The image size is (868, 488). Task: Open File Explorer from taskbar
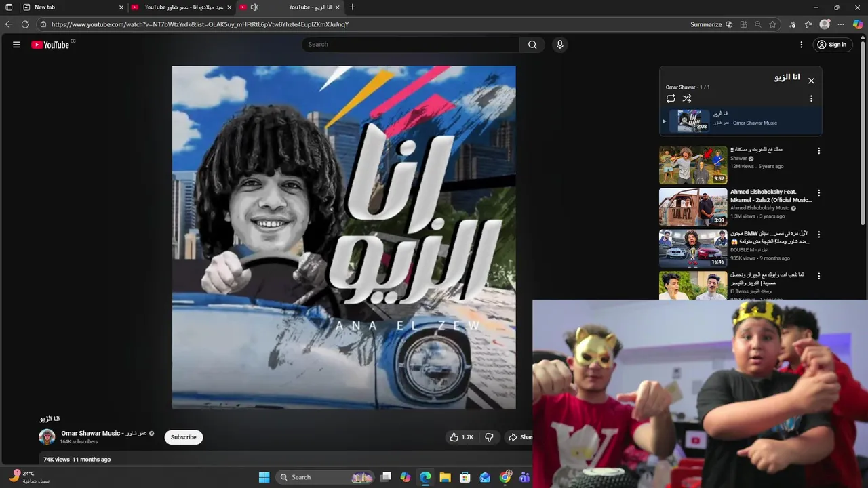pyautogui.click(x=445, y=477)
